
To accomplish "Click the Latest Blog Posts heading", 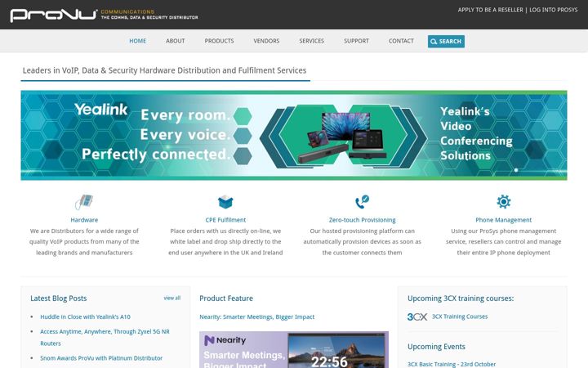I will coord(59,298).
